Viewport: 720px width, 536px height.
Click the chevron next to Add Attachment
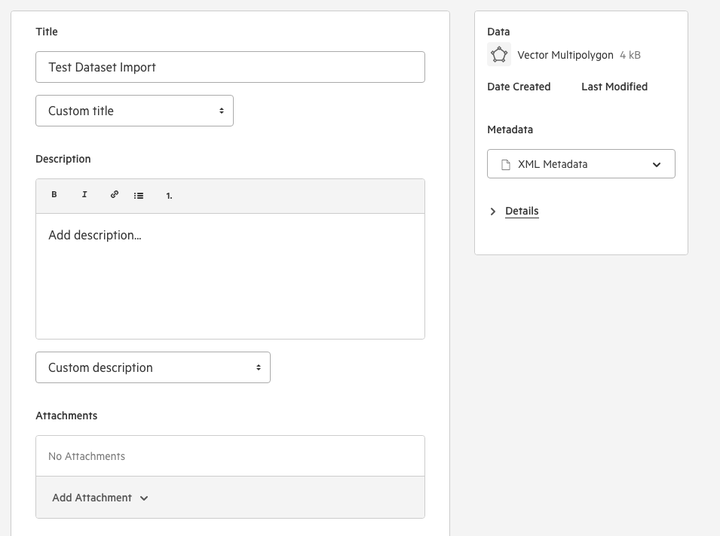coord(144,498)
